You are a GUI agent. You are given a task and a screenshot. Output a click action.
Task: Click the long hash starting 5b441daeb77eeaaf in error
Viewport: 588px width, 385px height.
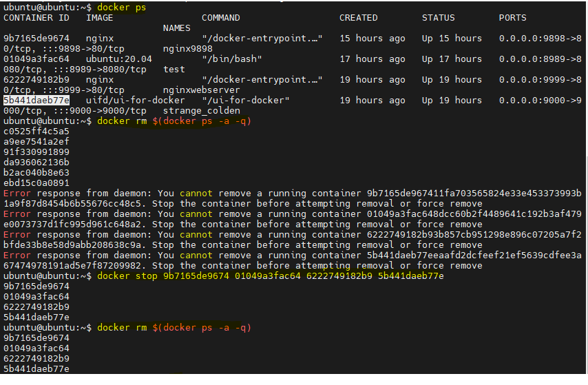[x=474, y=255]
